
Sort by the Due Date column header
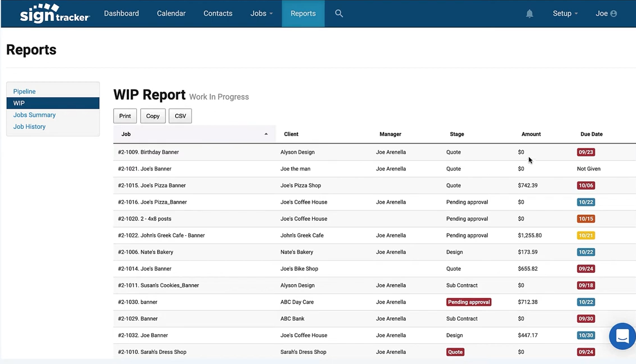591,134
